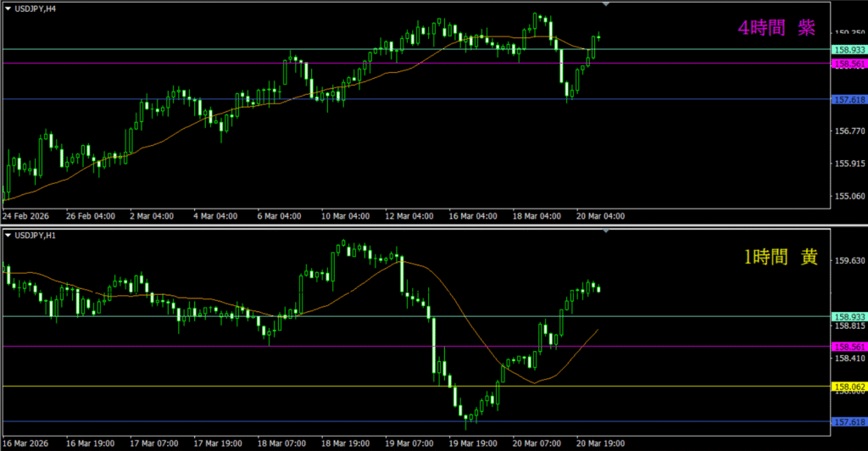Open the USDJPY,H1 chart title arrow
The height and width of the screenshot is (451, 868).
pyautogui.click(x=8, y=235)
